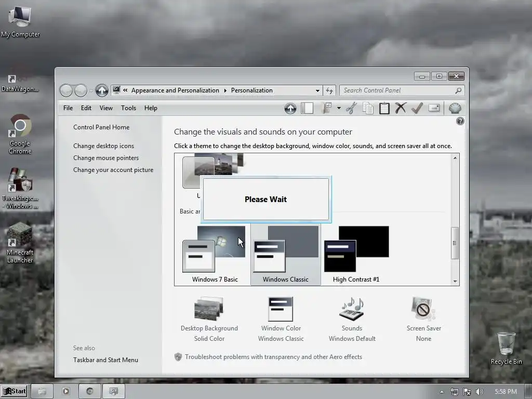Open Desktop Background settings
The width and height of the screenshot is (532, 399).
point(209,320)
